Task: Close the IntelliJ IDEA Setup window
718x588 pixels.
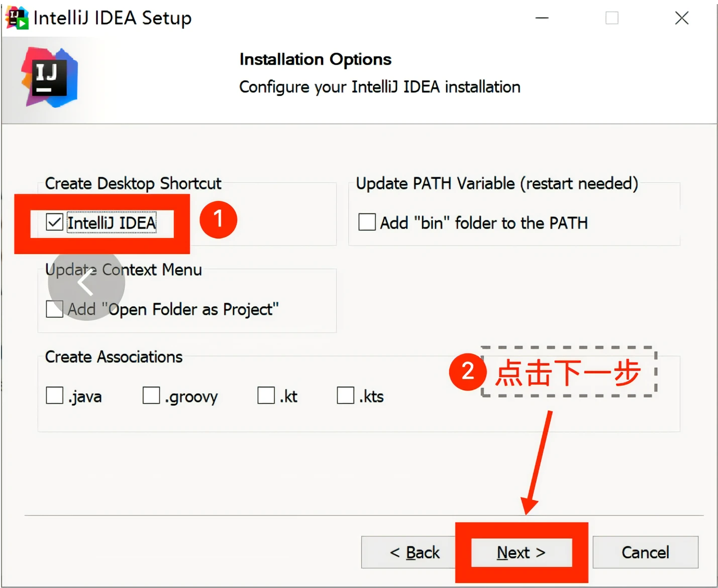Action: [682, 18]
